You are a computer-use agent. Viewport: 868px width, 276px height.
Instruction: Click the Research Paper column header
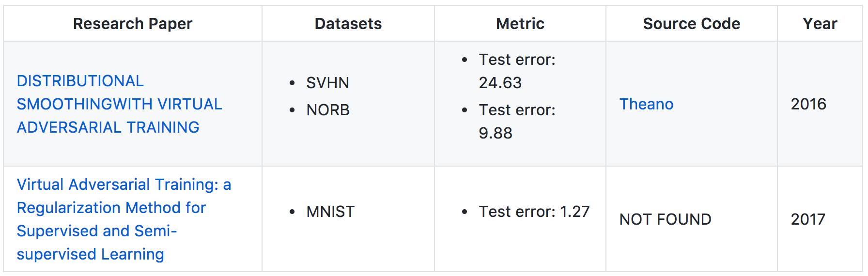[x=132, y=24]
